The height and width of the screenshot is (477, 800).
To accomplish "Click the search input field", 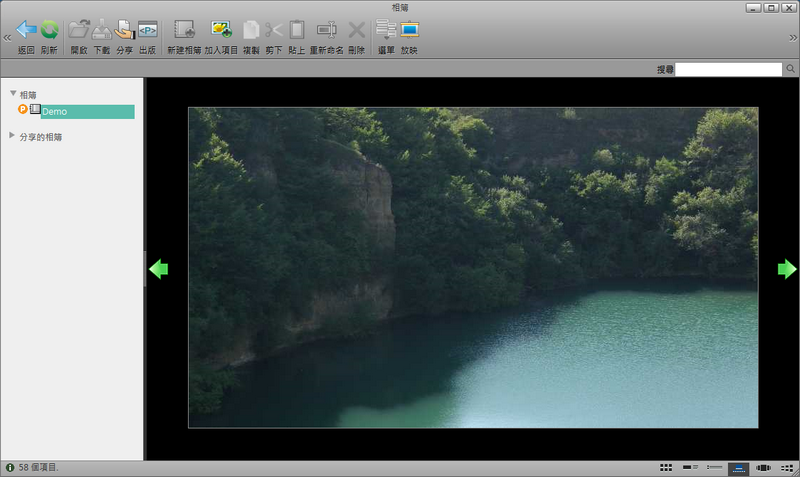I will [729, 70].
